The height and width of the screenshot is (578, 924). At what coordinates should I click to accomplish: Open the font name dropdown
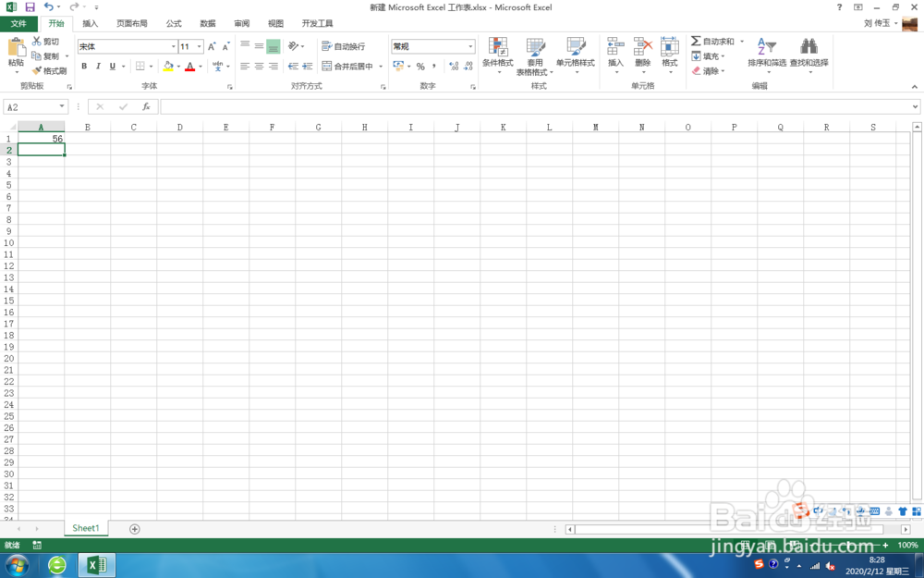[x=174, y=45]
